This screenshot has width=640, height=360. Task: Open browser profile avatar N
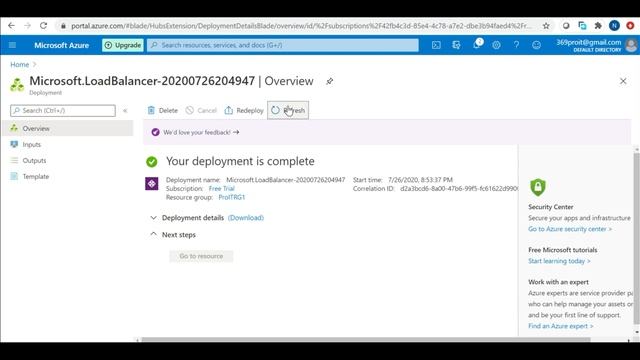[x=614, y=26]
